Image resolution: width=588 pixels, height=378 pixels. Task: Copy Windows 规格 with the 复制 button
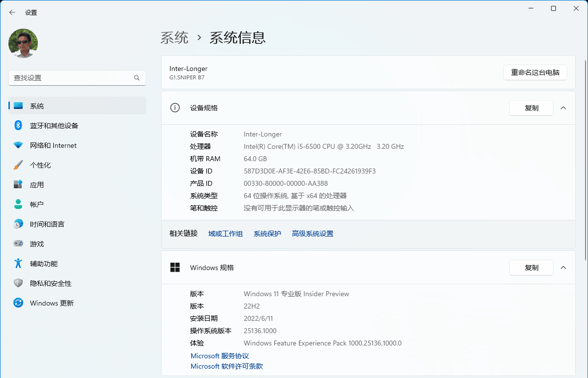[531, 268]
